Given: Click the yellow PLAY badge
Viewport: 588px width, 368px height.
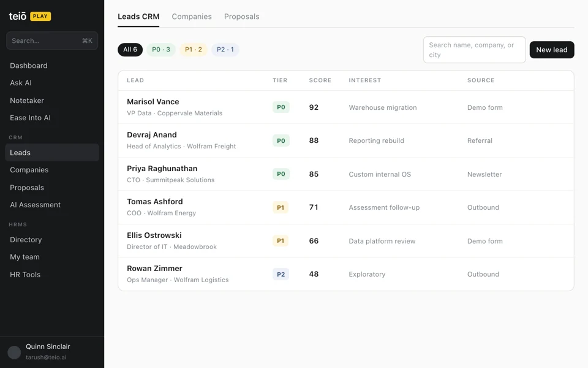Looking at the screenshot, I should 40,16.
